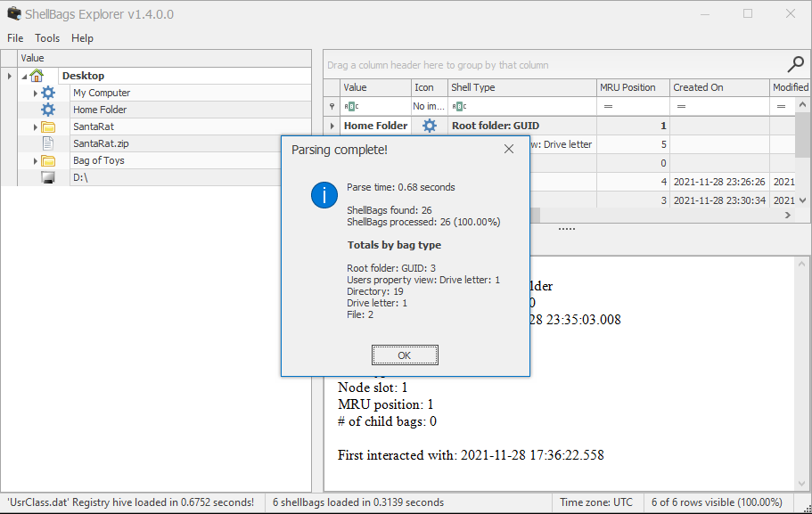Open the search magnifier in the grid panel
The width and height of the screenshot is (812, 514).
click(795, 64)
